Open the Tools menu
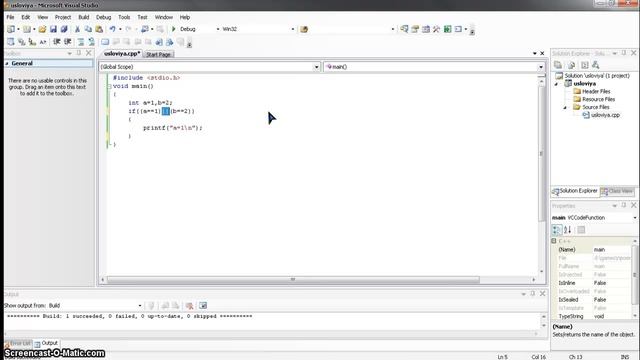Image resolution: width=640 pixels, height=360 pixels. coord(124,17)
